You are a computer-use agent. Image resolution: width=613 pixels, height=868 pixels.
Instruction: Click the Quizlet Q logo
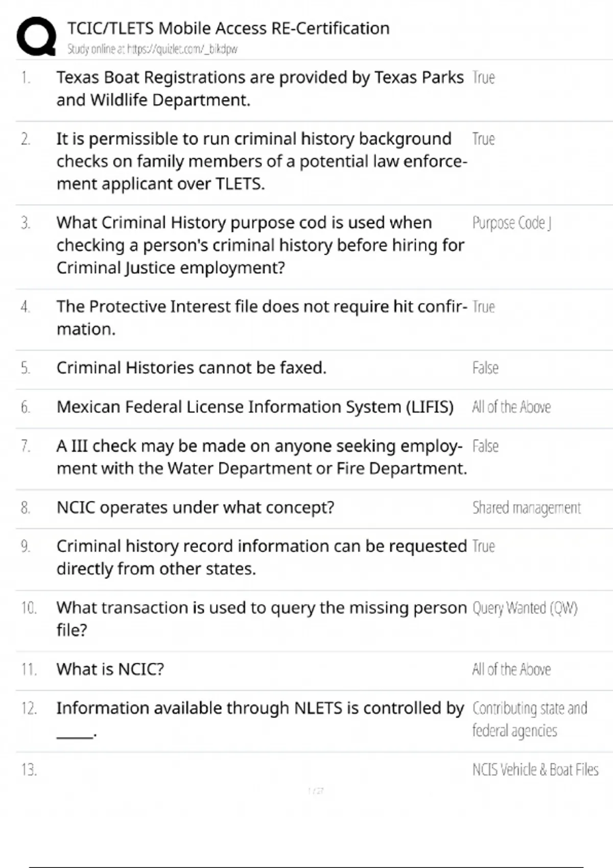click(36, 36)
